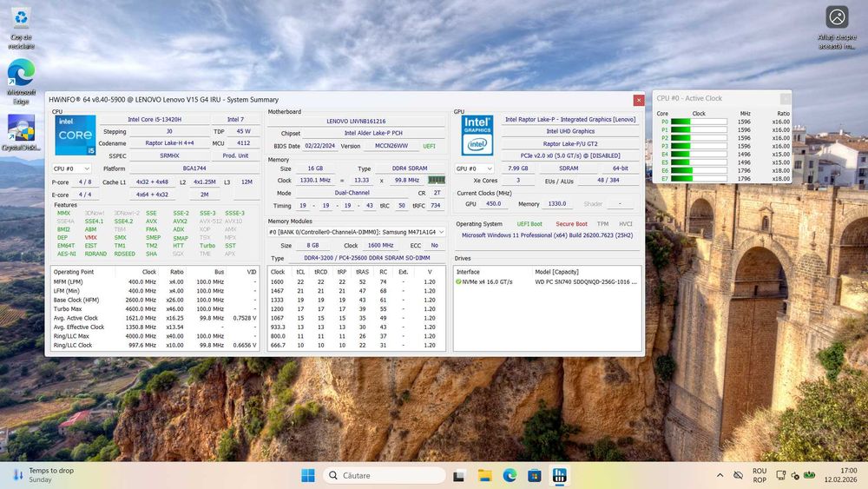This screenshot has width=868, height=489.
Task: Open the weather widget Temps to drop
Action: 43,475
